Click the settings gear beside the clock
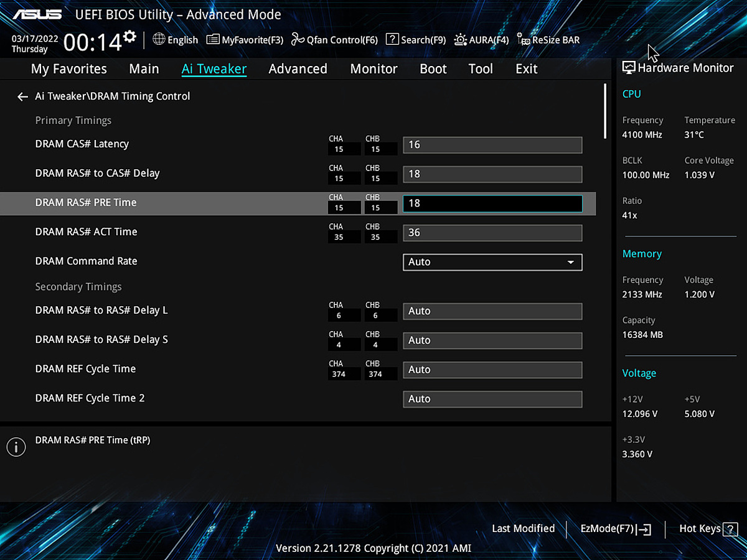This screenshot has height=560, width=747. pos(129,36)
